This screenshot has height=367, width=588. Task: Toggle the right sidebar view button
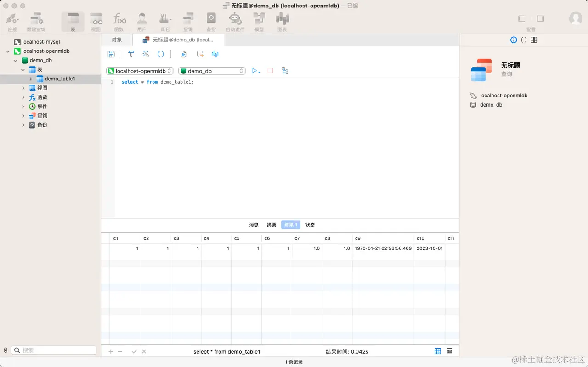pos(540,18)
